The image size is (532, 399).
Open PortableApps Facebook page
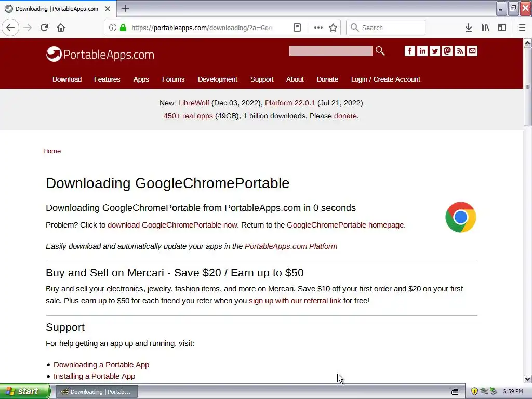409,51
